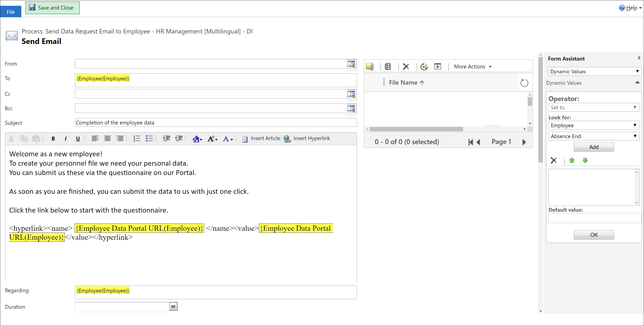Go to previous attachments page
The height and width of the screenshot is (326, 644).
pos(478,142)
